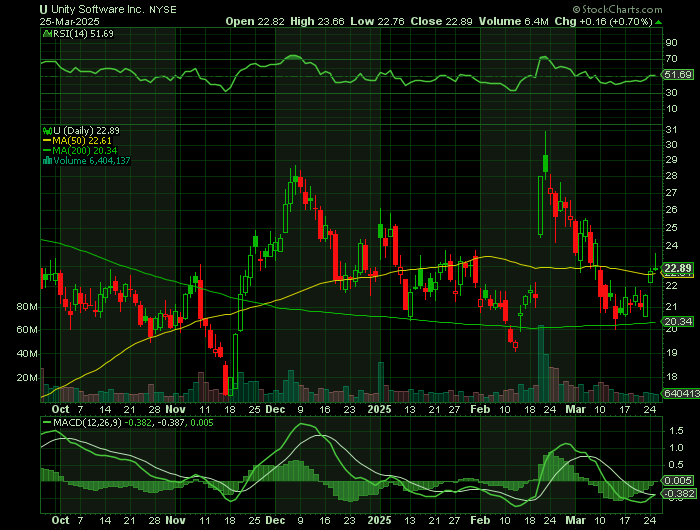Click the 'Volume 6.4M' header value
The width and height of the screenshot is (700, 530).
513,21
